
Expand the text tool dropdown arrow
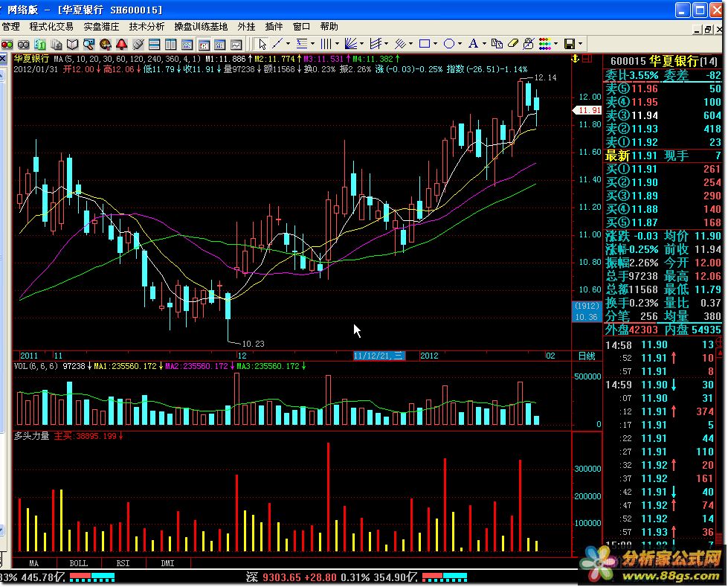point(484,44)
